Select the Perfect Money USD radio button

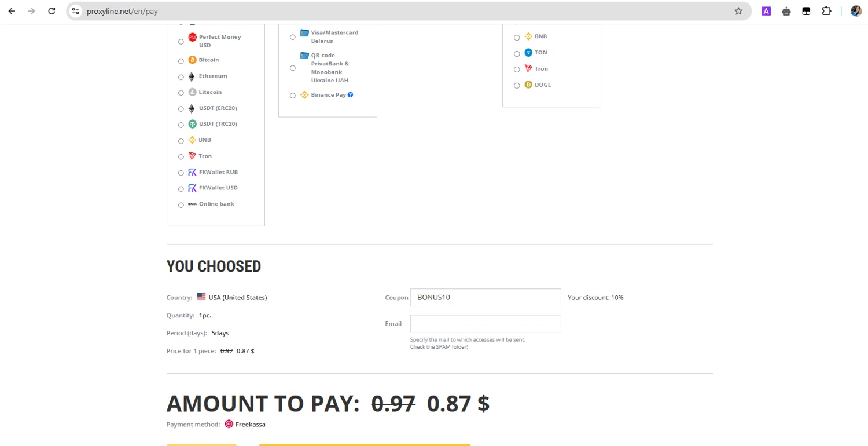pyautogui.click(x=181, y=42)
